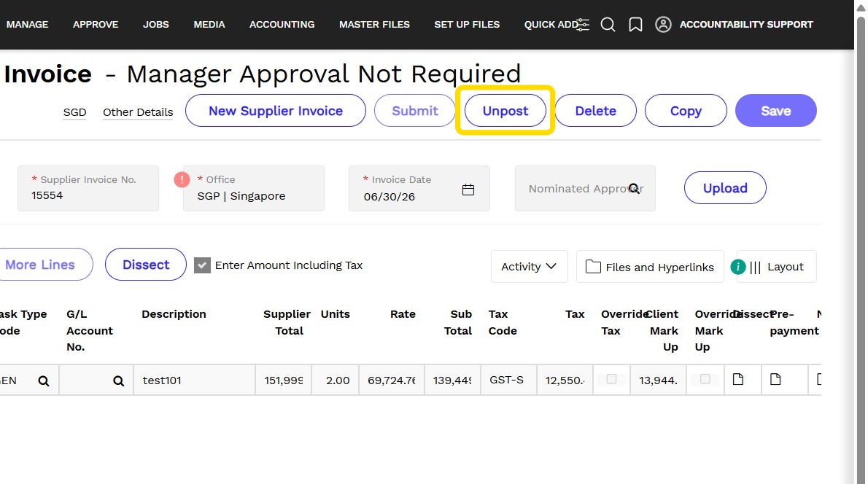
Task: Open Files and Hyperlinks
Action: [x=650, y=267]
